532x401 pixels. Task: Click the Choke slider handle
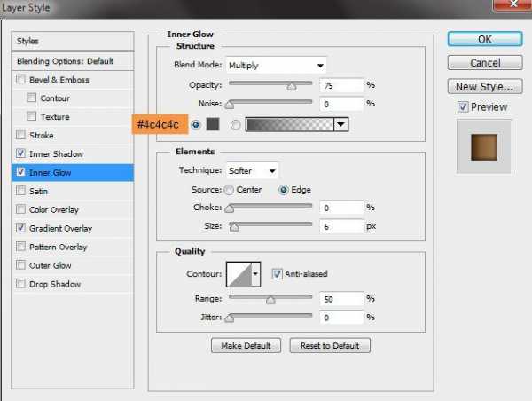[x=230, y=208]
